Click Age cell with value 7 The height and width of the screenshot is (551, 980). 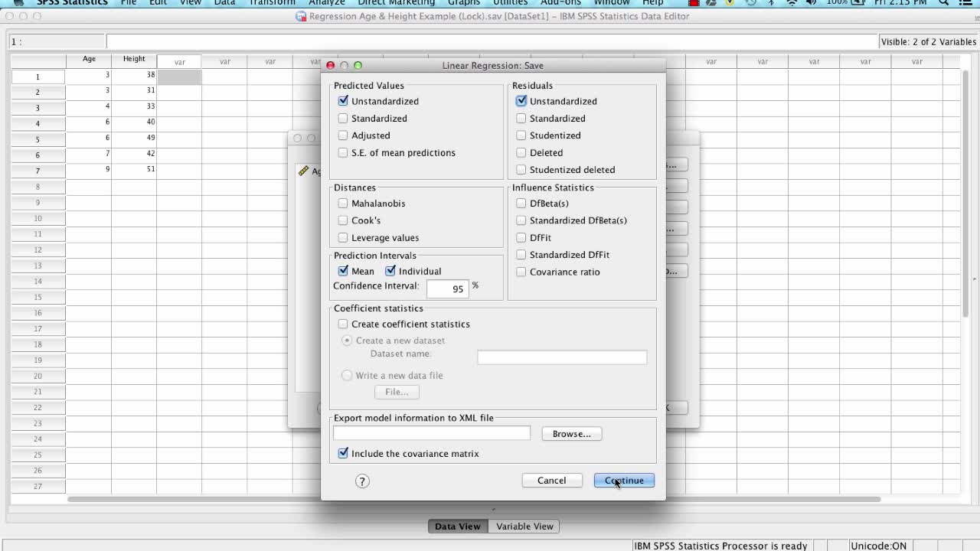(89, 155)
